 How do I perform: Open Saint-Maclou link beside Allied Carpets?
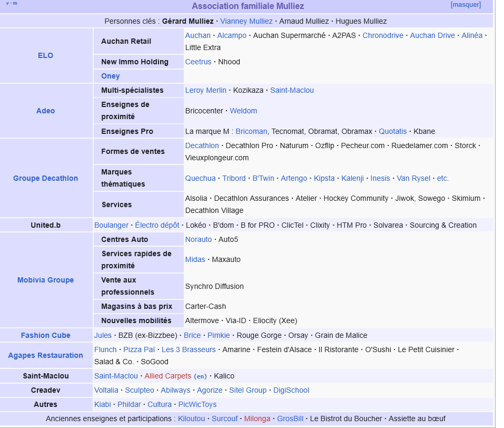pyautogui.click(x=116, y=376)
